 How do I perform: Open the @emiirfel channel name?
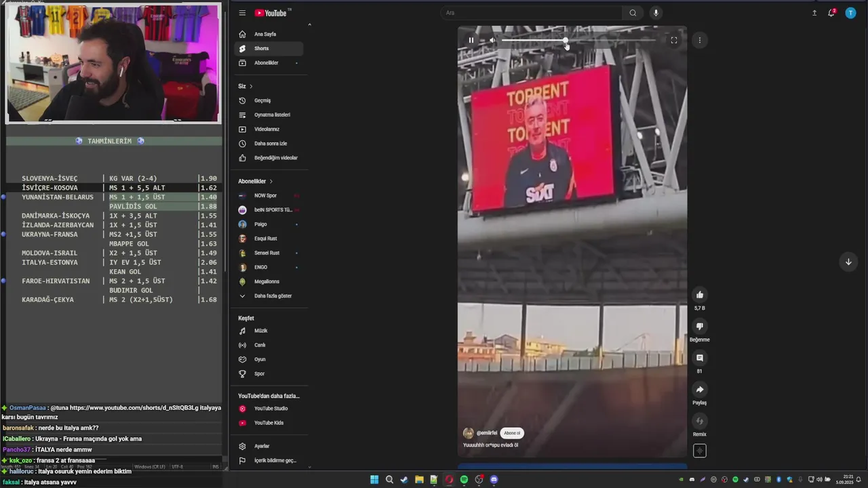point(487,433)
